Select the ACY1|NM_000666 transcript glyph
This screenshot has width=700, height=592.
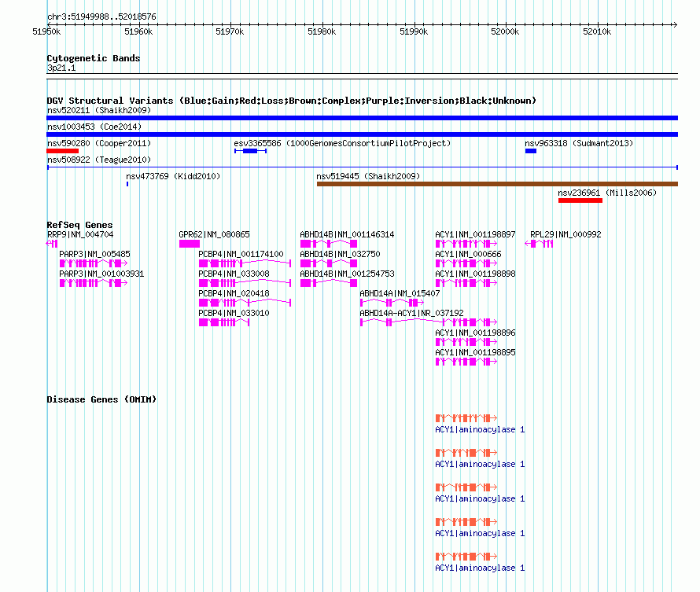(x=466, y=263)
